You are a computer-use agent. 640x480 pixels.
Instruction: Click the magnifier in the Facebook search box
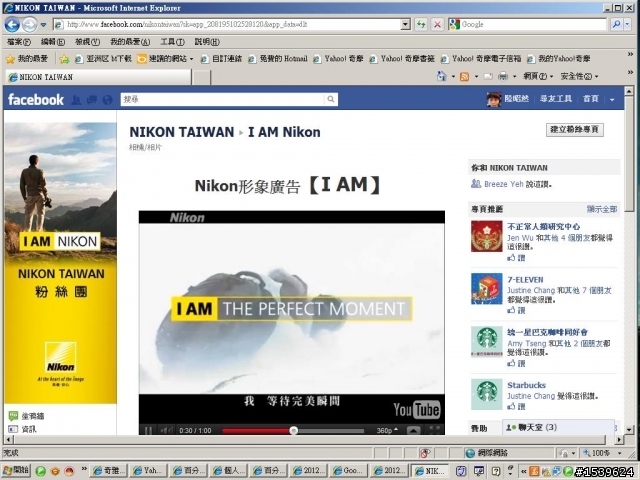331,99
